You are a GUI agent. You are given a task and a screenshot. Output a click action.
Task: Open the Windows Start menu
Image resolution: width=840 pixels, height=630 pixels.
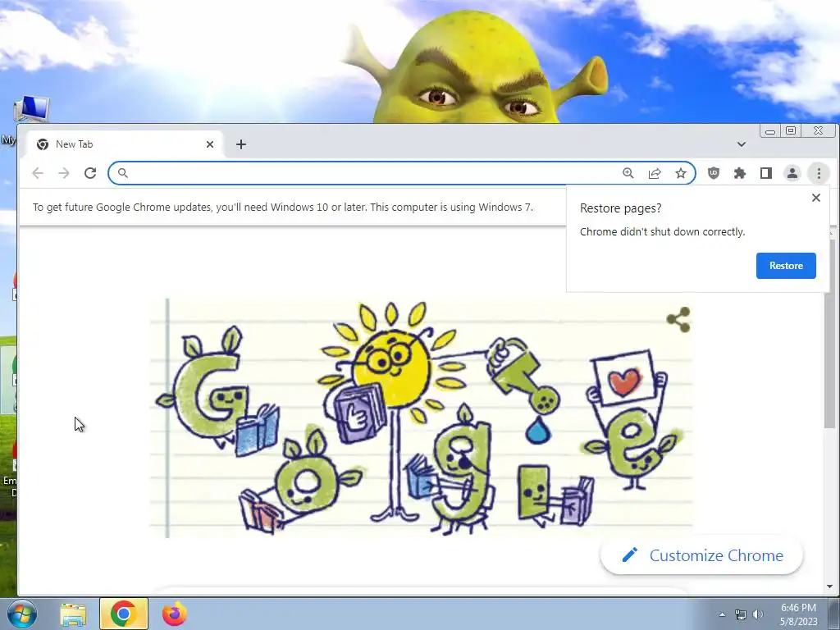click(21, 614)
